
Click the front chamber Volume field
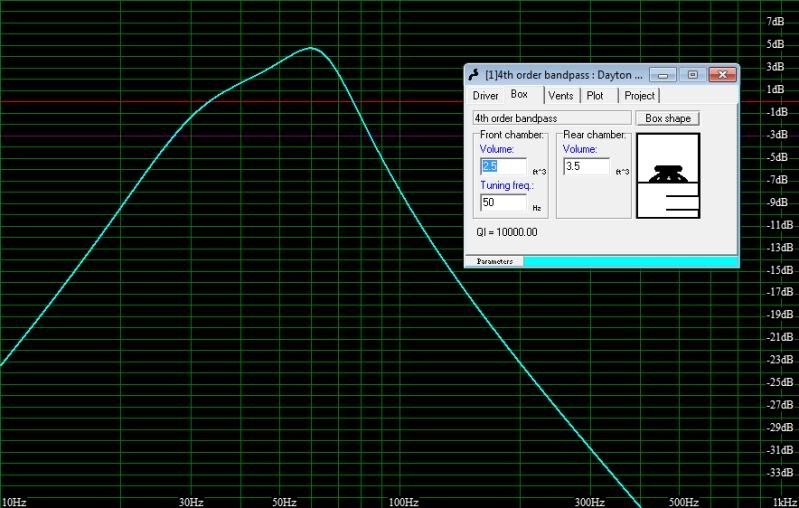coord(503,166)
